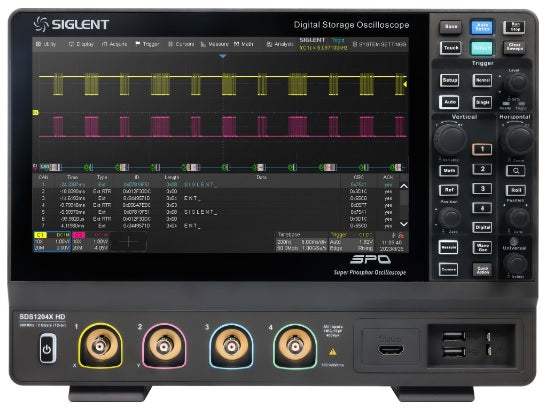
Task: Open the Measure menu on screen
Action: 214,44
